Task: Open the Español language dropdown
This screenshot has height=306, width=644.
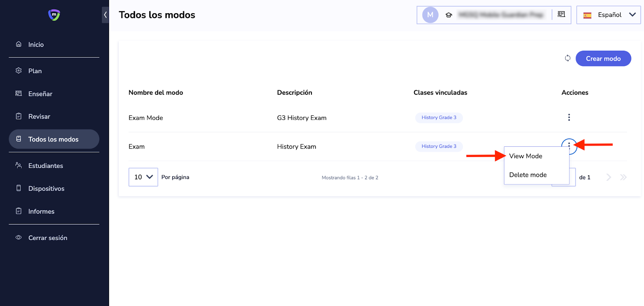Action: tap(608, 15)
